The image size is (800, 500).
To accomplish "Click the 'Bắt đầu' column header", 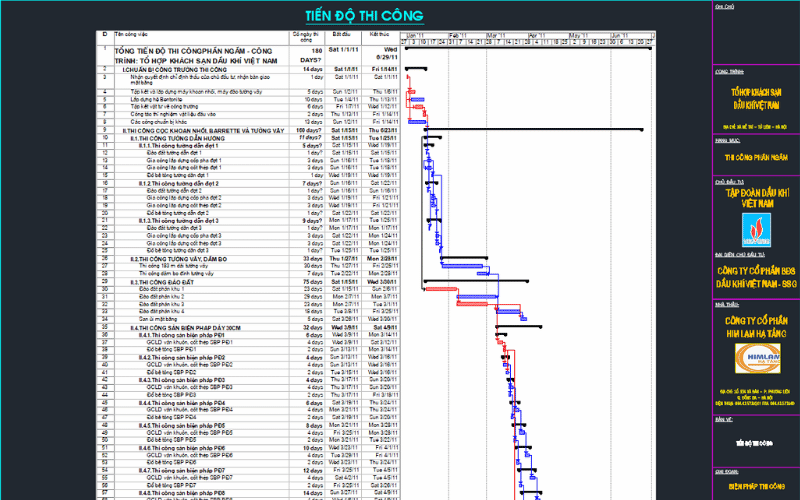I will [342, 34].
